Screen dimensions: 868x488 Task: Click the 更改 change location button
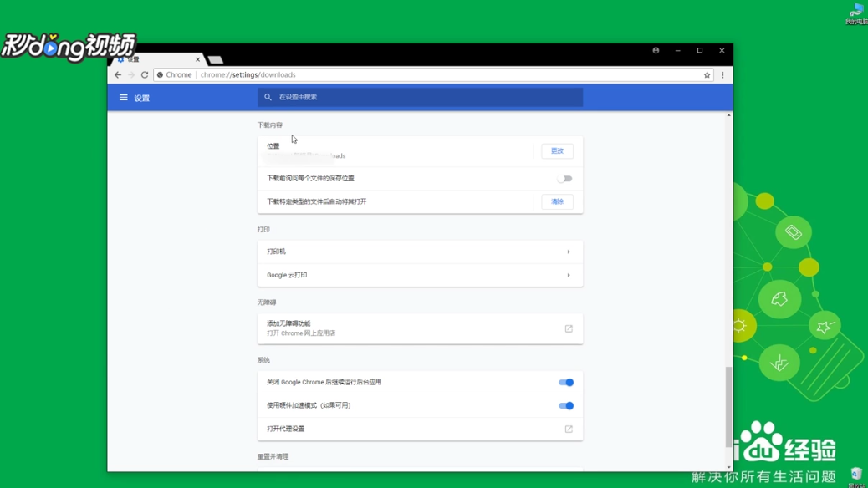tap(557, 151)
